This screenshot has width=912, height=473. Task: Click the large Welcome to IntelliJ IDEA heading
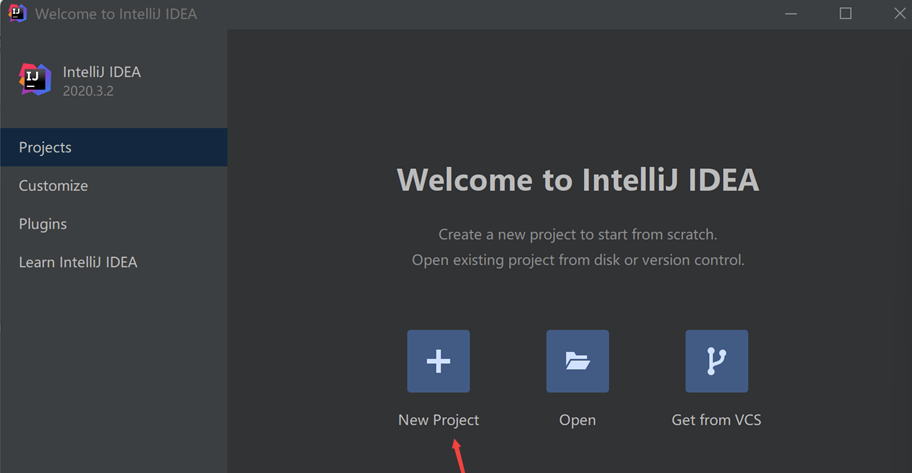(x=578, y=180)
